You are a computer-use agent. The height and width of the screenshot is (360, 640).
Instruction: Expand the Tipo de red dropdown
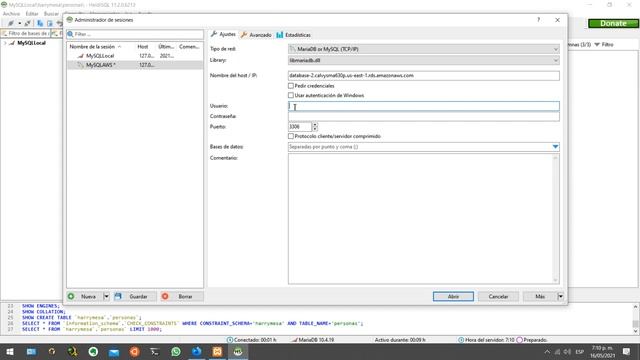(x=555, y=49)
